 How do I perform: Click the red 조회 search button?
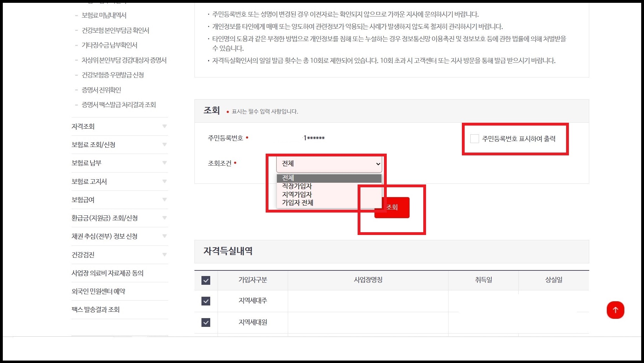[x=392, y=207]
